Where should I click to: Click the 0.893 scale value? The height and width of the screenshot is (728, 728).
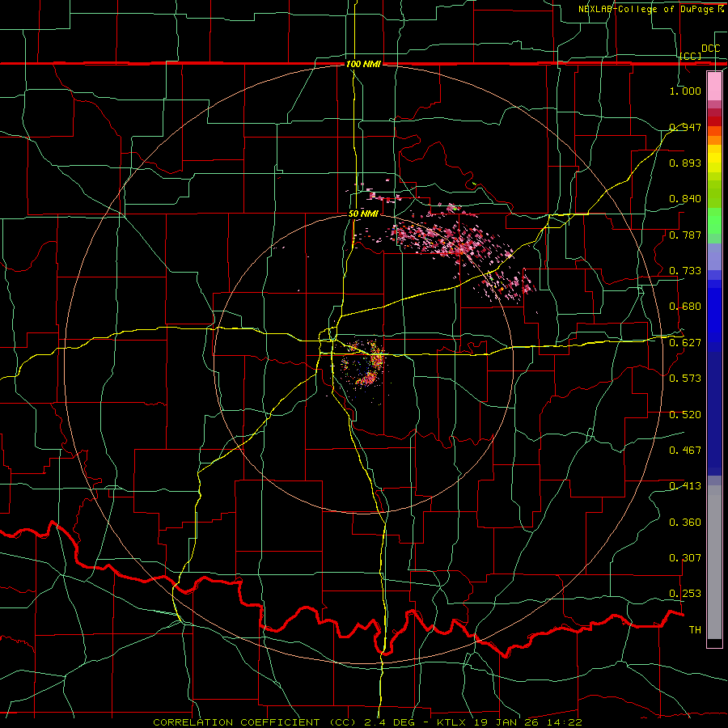[x=685, y=163]
